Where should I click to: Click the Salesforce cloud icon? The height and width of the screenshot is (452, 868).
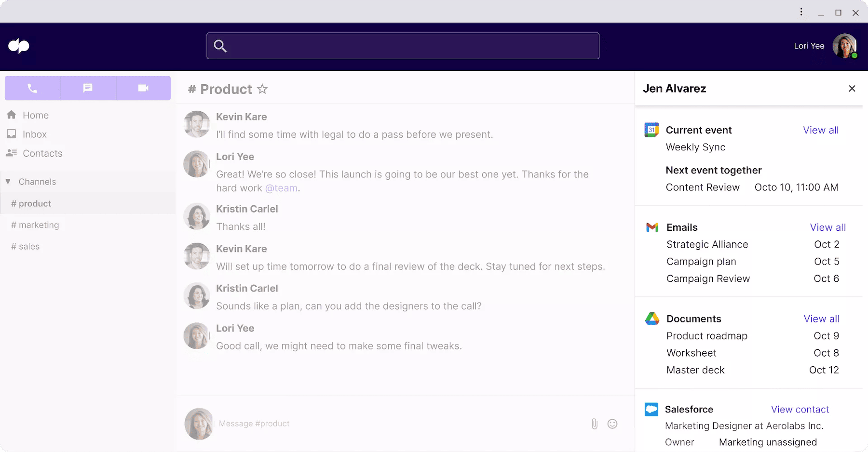651,409
